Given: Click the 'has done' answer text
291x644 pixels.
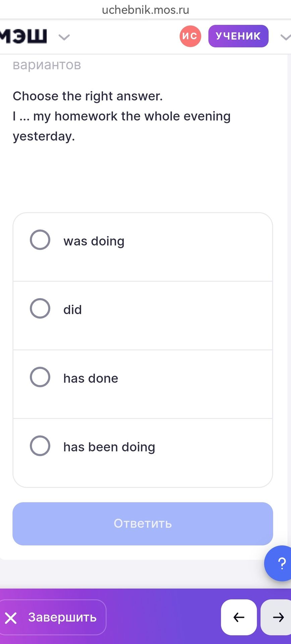Looking at the screenshot, I should 91,378.
